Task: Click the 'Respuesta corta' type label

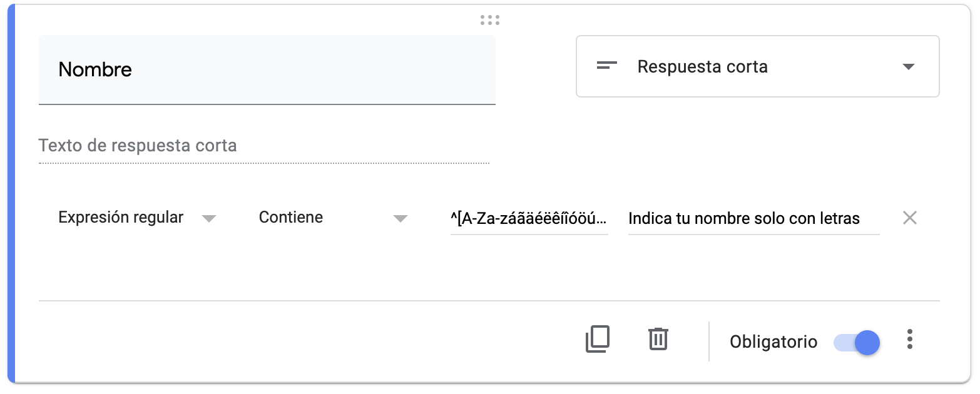Action: [702, 67]
